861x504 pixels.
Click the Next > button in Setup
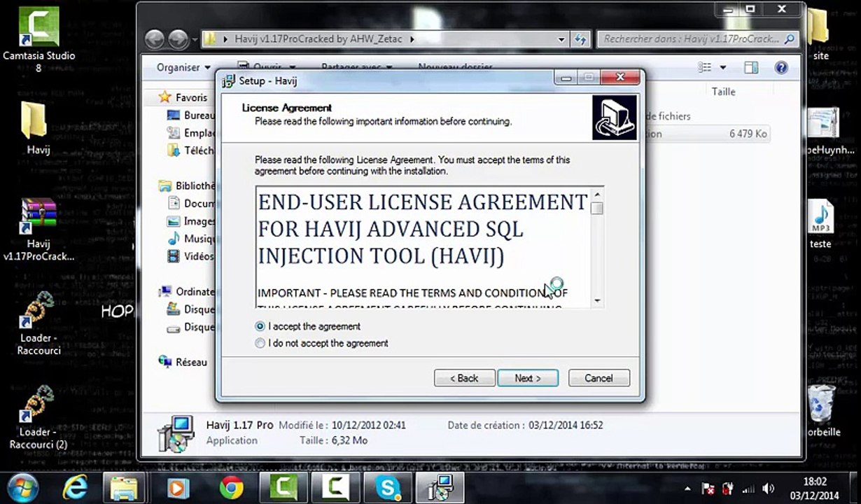[528, 378]
